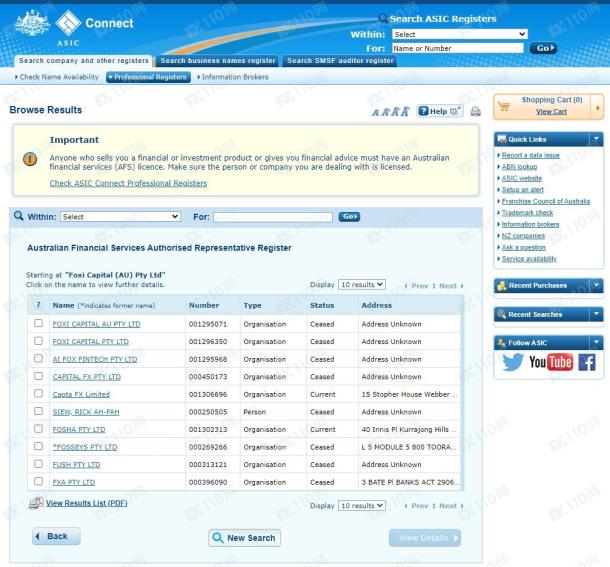Viewport: 610px width, 567px height.
Task: Click the header Go button
Action: [x=543, y=48]
